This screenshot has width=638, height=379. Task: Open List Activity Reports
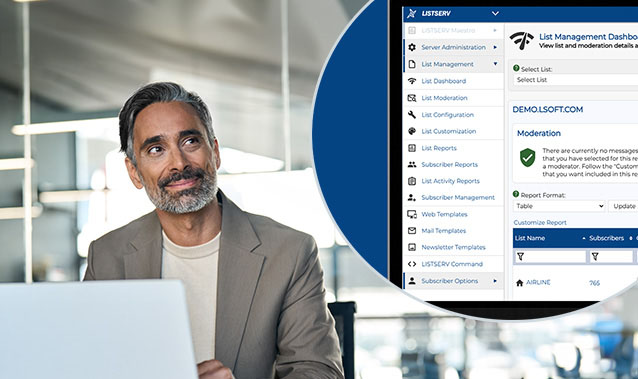[450, 181]
